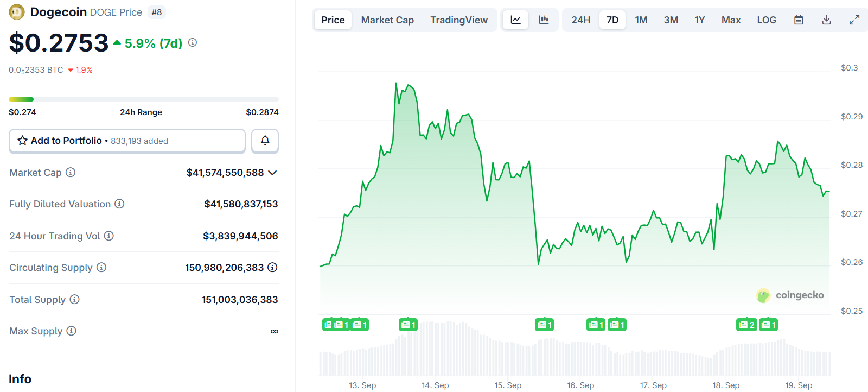868x392 pixels.
Task: Expand the chart to fullscreen
Action: coord(854,20)
